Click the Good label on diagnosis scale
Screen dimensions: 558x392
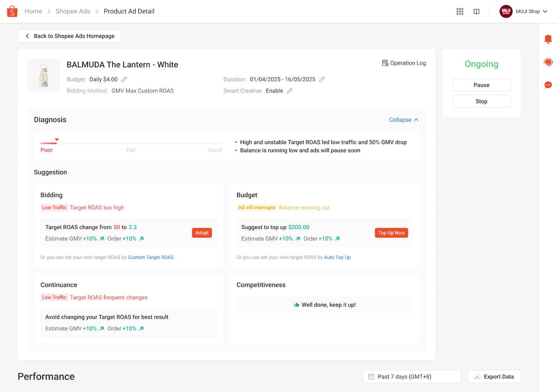(215, 150)
